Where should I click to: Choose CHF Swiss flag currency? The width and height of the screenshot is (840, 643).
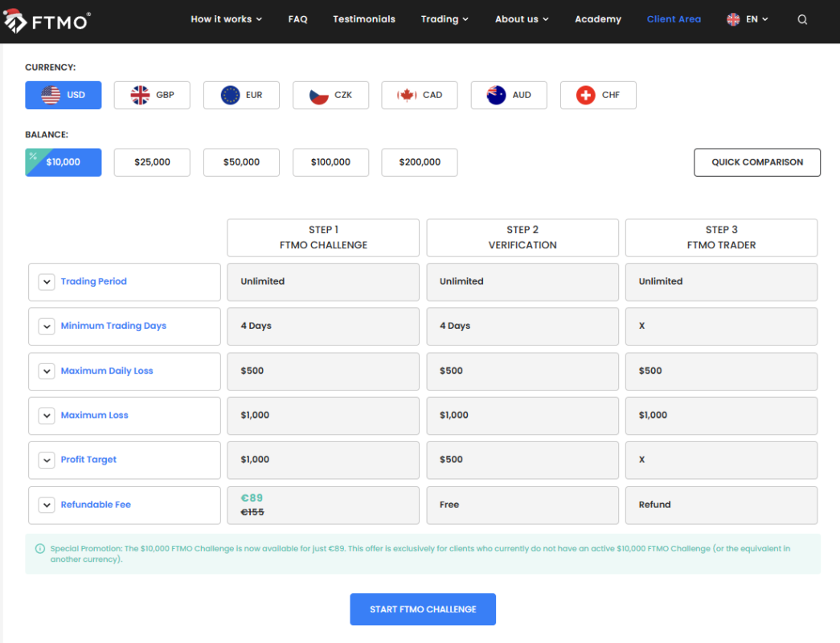click(x=598, y=95)
